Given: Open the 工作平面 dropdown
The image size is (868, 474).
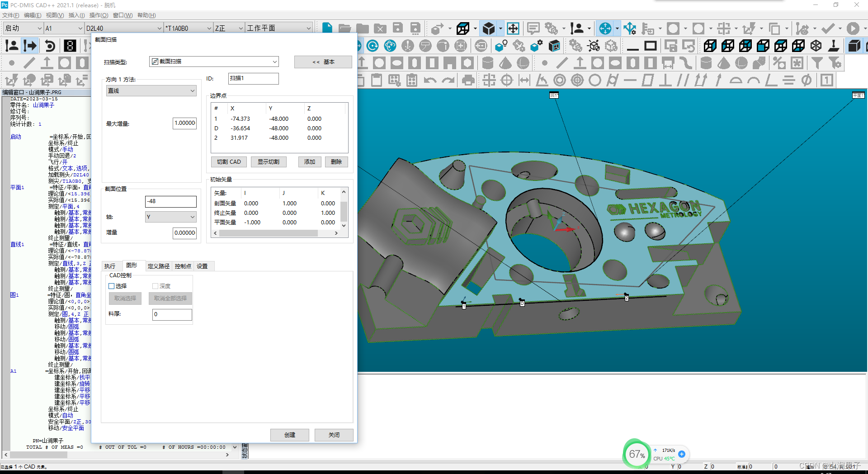Looking at the screenshot, I should click(x=278, y=28).
